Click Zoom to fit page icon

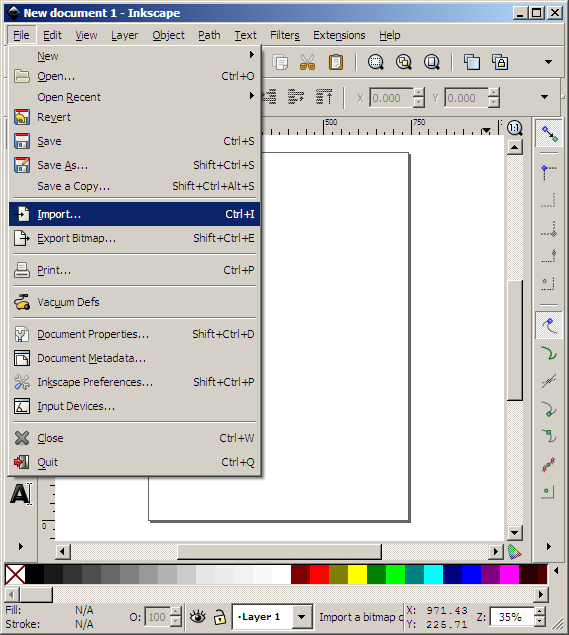click(432, 62)
